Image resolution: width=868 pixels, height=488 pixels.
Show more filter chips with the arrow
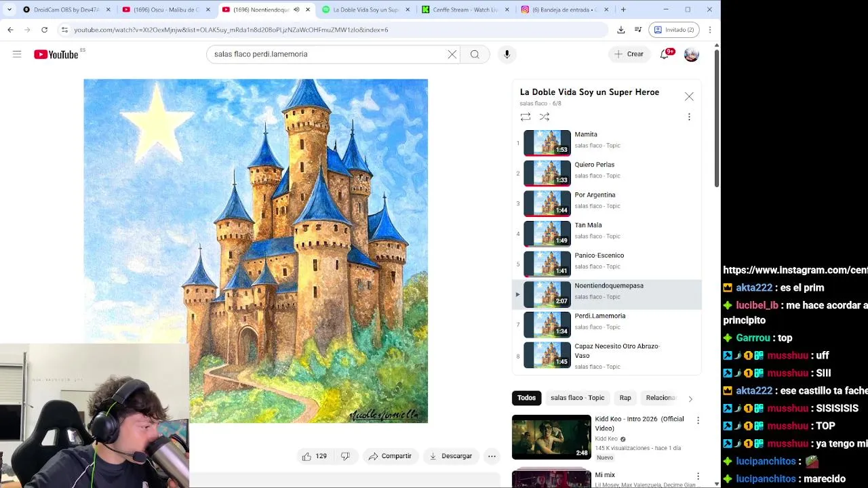click(x=690, y=399)
